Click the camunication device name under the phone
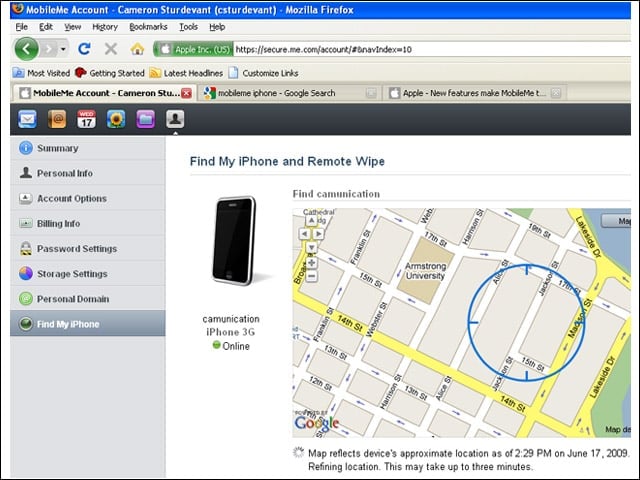The width and height of the screenshot is (640, 480). pos(231,319)
